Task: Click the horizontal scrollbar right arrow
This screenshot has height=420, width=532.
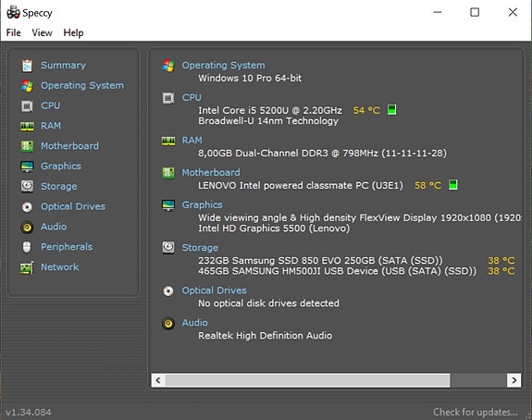Action: click(514, 380)
